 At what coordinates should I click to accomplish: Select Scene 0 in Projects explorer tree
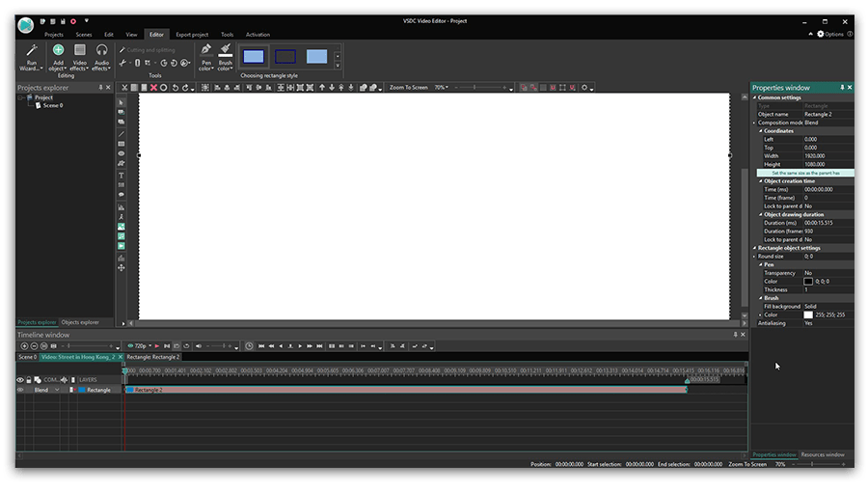click(53, 105)
